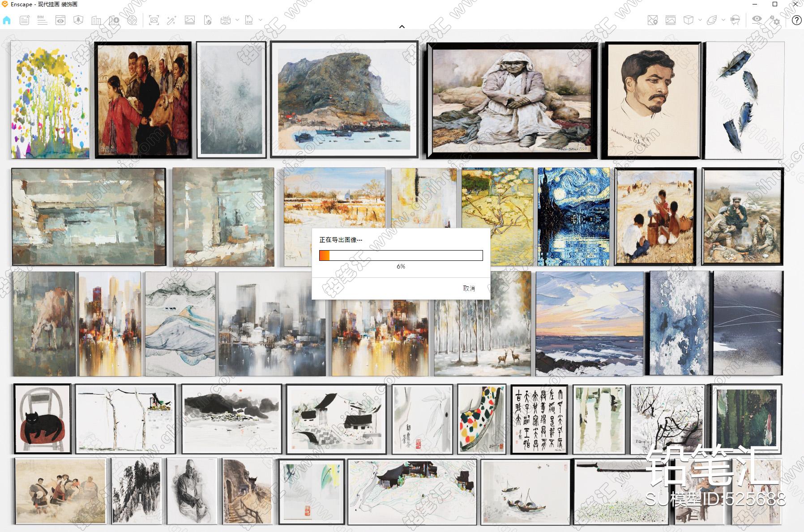Click the Enscape window title text
Image resolution: width=804 pixels, height=532 pixels.
44,4
